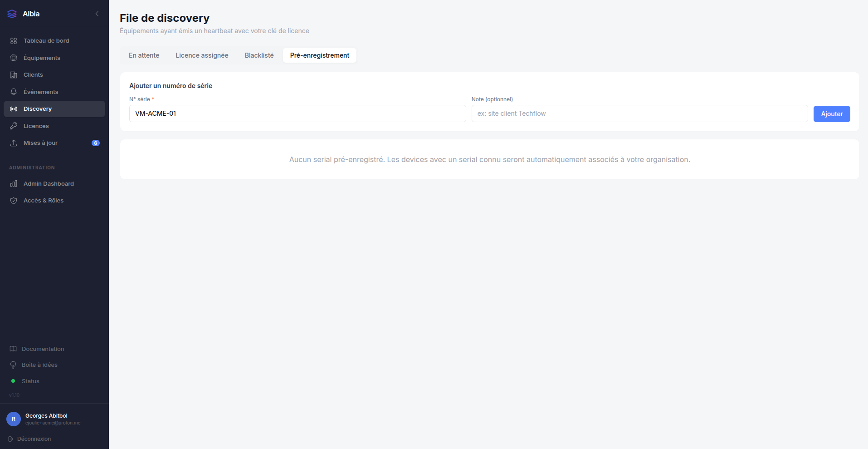Click the File de discovery heading
This screenshot has height=449, width=868.
click(165, 18)
